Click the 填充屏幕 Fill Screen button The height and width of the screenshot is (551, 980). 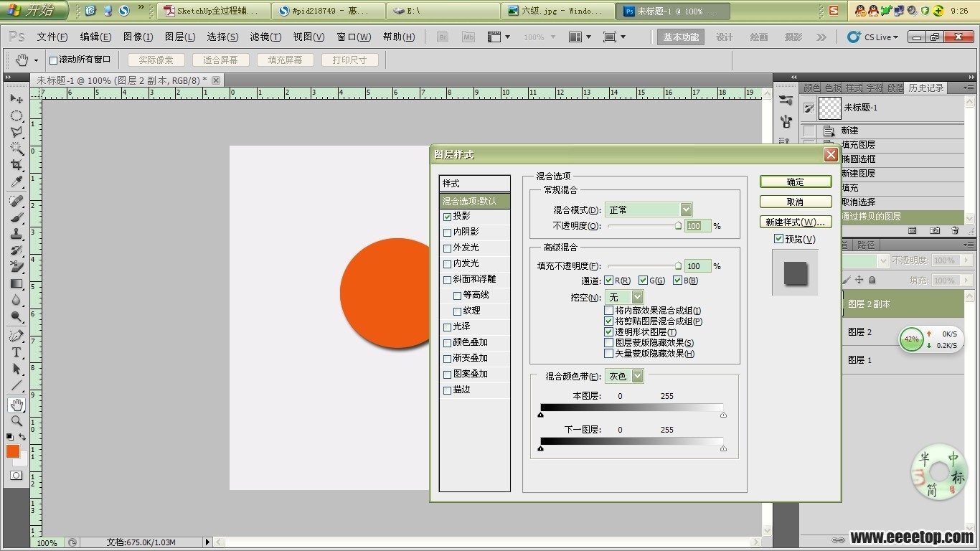[285, 60]
